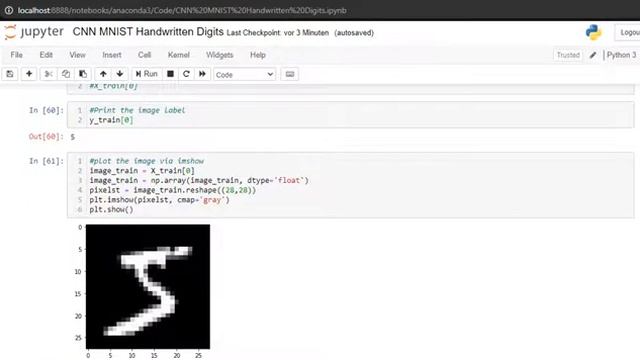640x360 pixels.
Task: Open the Insert menu
Action: (112, 55)
